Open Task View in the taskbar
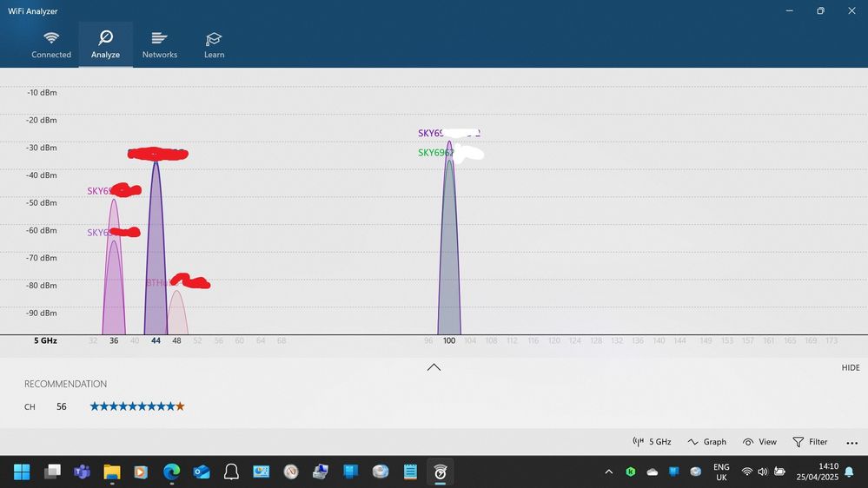This screenshot has height=488, width=868. [53, 472]
